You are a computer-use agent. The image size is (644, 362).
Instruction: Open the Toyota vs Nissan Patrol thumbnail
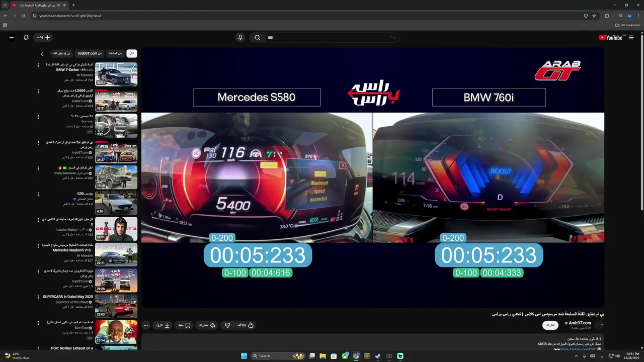(116, 280)
